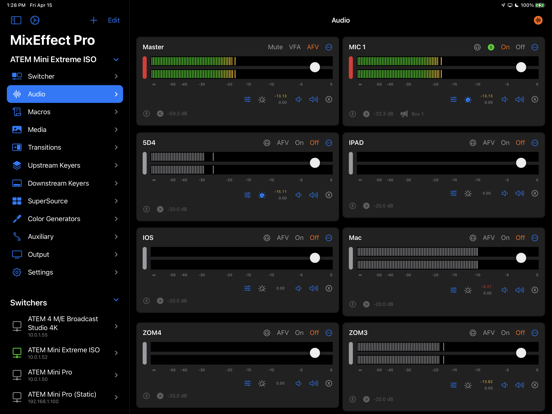
Task: Open the ZOM4 dynamics sun icon
Action: point(262,383)
